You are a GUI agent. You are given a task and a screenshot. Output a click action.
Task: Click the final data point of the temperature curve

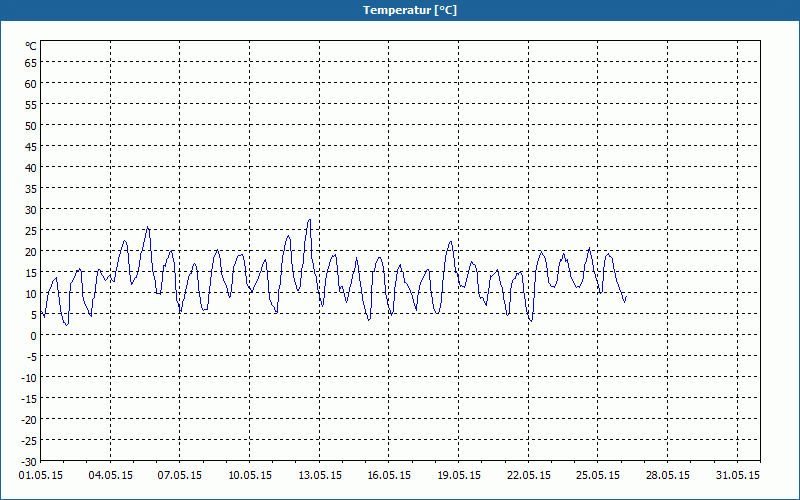point(626,297)
